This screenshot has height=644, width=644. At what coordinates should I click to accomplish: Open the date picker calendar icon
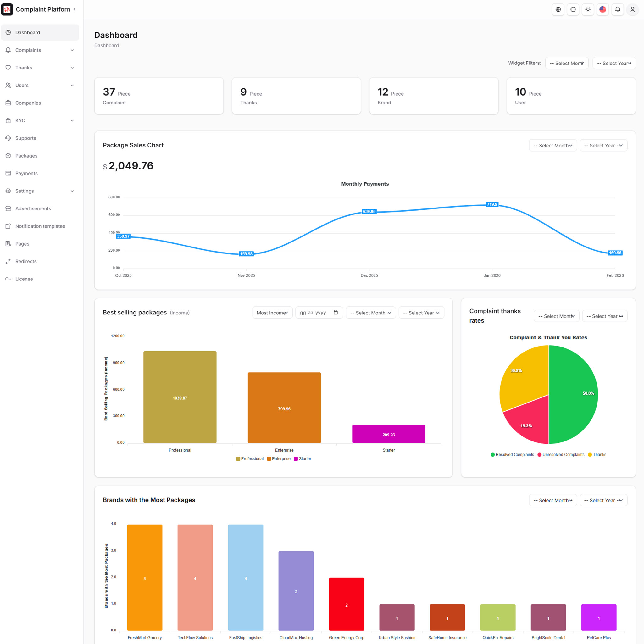pos(336,312)
